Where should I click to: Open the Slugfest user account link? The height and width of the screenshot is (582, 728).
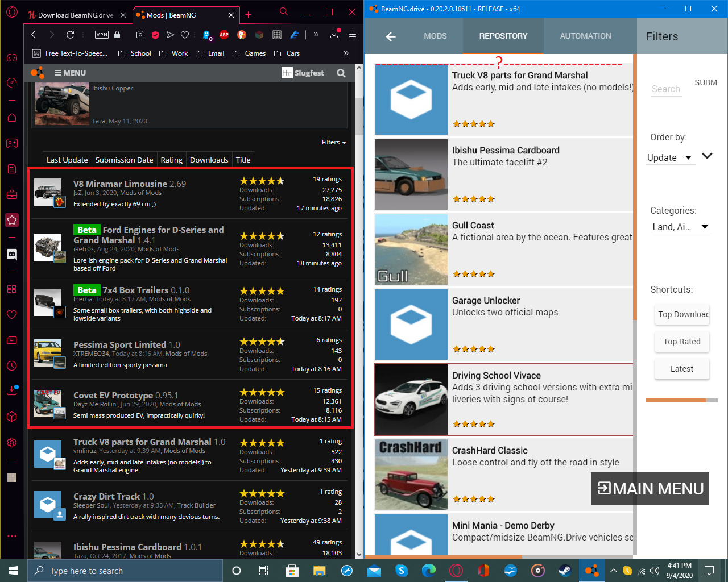click(x=303, y=73)
